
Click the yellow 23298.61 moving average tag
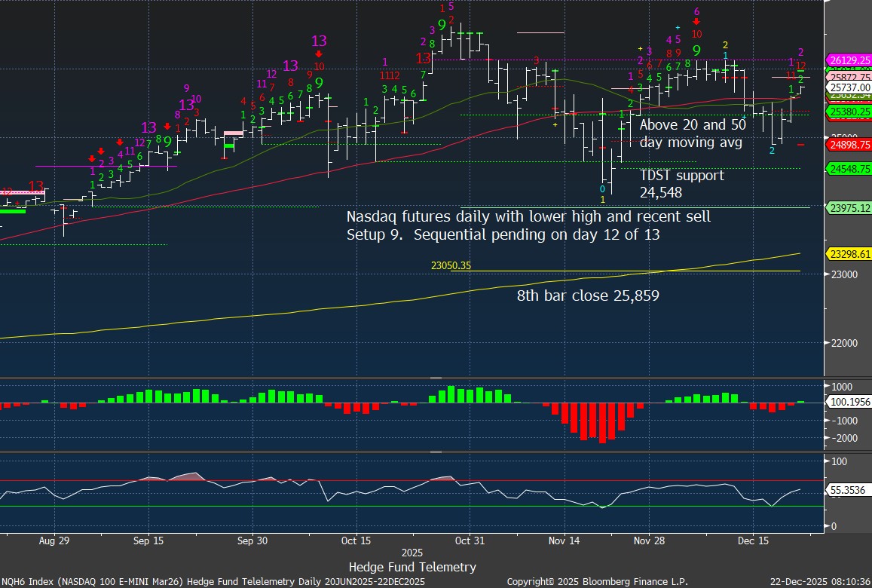point(849,255)
